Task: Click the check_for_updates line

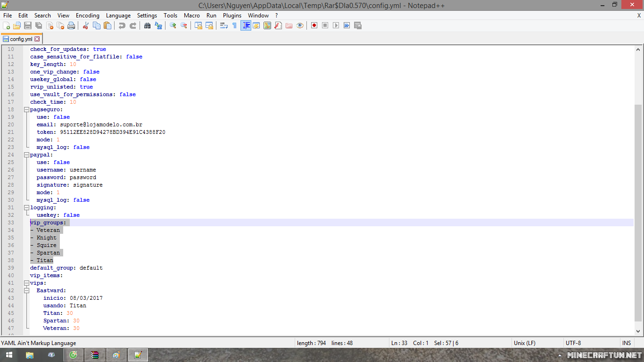Action: tap(68, 49)
